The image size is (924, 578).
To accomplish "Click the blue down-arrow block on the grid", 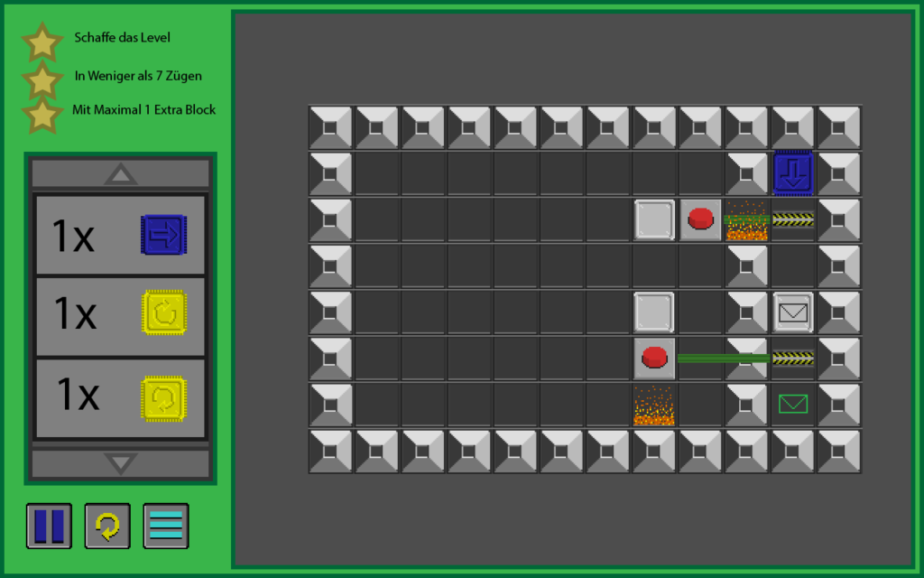I will [793, 173].
